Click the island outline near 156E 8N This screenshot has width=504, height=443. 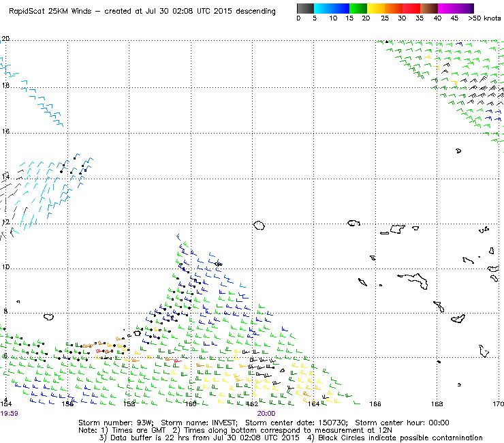click(48, 317)
